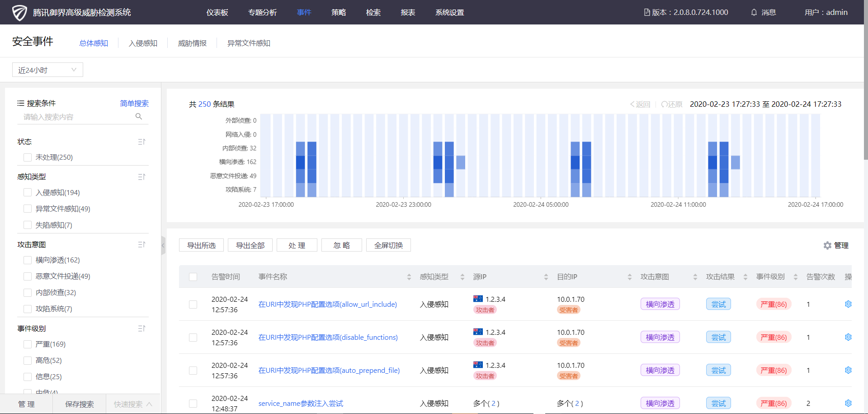Open the 近24小时 time range dropdown

(47, 70)
